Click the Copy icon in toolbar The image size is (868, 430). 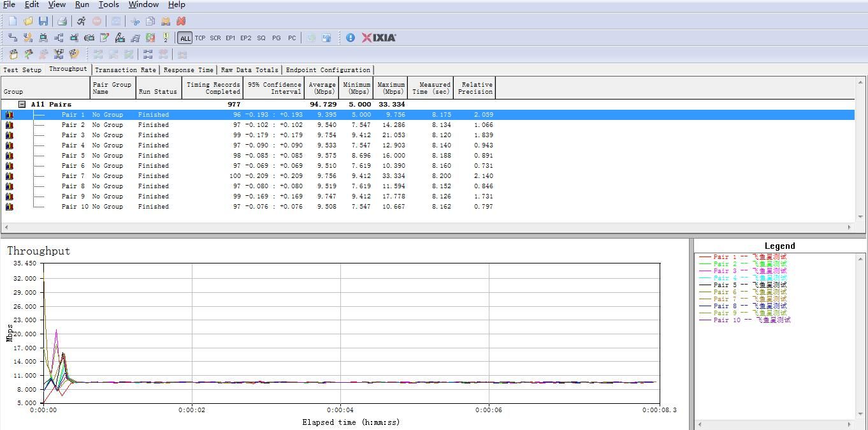(150, 21)
